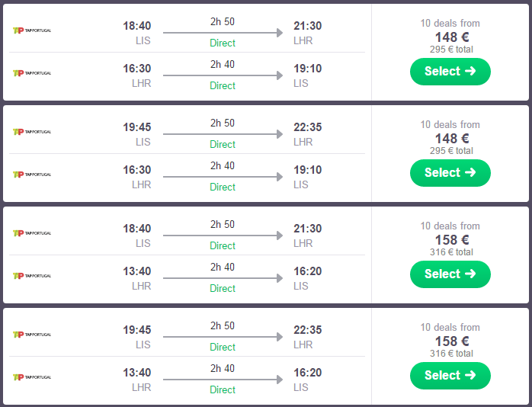The width and height of the screenshot is (532, 407).
Task: Click TAP logo on 18:40 outbound of 148 € deal
Action: (x=32, y=30)
